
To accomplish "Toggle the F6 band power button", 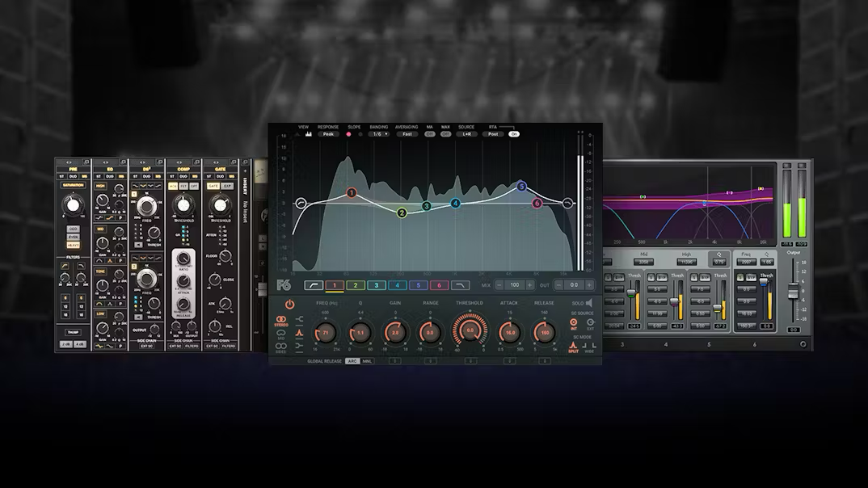I will click(289, 305).
